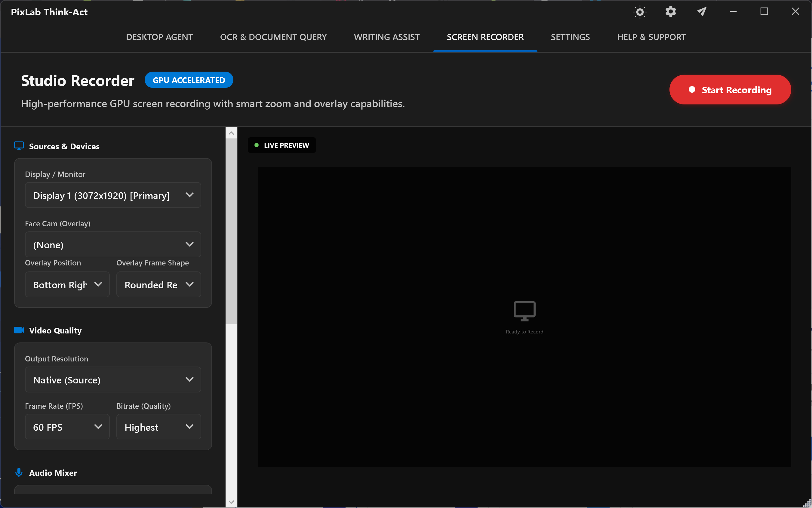Minimize the PixLab window
Viewport: 812px width, 508px height.
tap(733, 12)
